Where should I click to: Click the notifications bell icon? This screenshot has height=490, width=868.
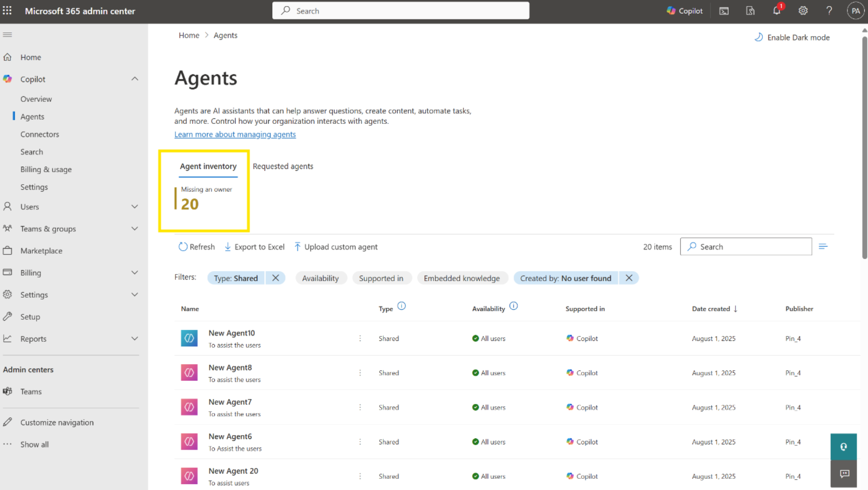pyautogui.click(x=776, y=11)
